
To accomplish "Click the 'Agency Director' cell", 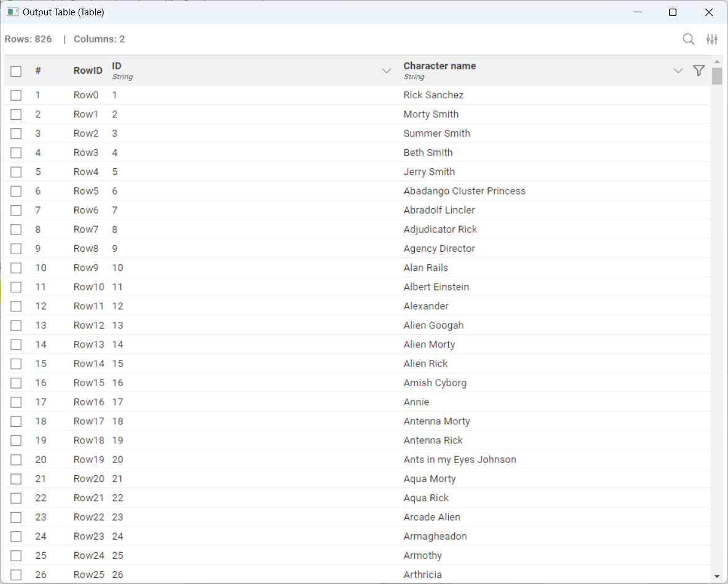I will 439,249.
